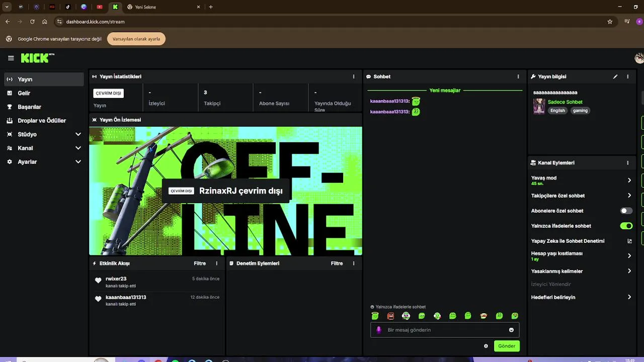Open Droplar ve Ödüller in the sidebar
The width and height of the screenshot is (644, 362).
pyautogui.click(x=44, y=121)
